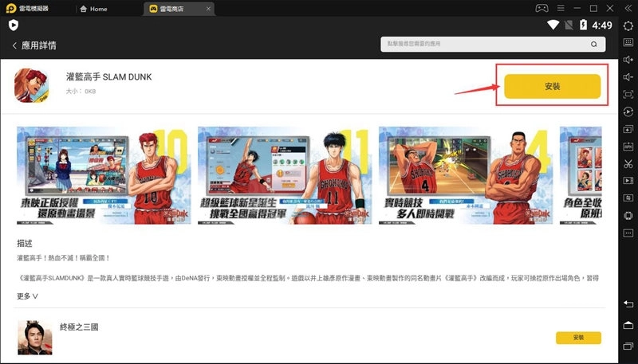Open the video recorder sidebar icon
Screen dimensions: 638x364
(628, 180)
